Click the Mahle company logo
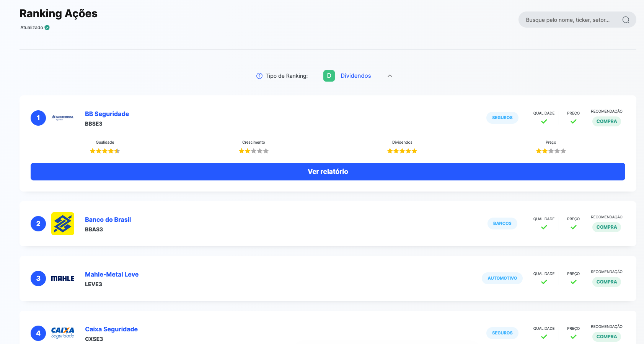The width and height of the screenshot is (644, 344). tap(63, 278)
